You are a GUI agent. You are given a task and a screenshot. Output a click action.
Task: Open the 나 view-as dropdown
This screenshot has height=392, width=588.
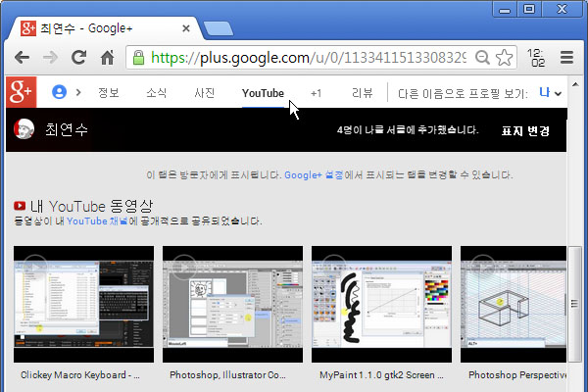tap(550, 93)
